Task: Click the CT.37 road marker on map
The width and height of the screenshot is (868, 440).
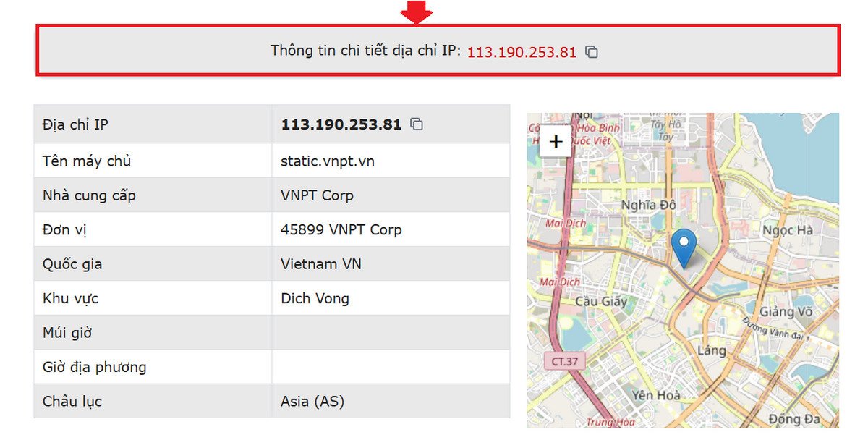Action: point(564,360)
